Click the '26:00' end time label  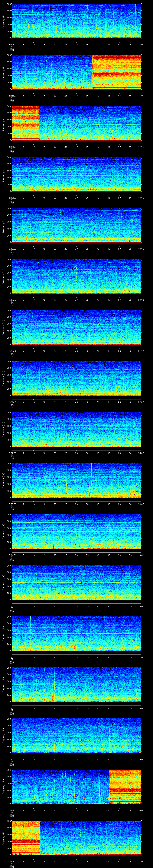click(141, 606)
